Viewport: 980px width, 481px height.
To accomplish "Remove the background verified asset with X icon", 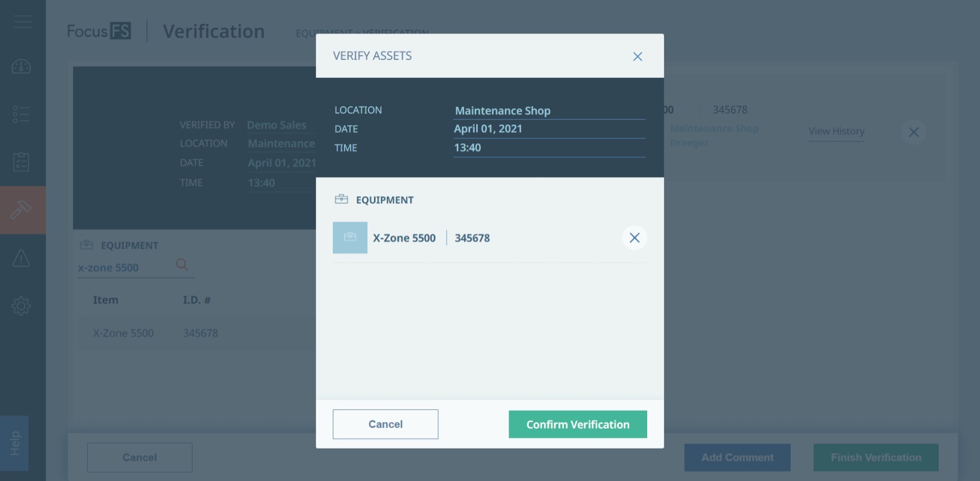I will 914,132.
